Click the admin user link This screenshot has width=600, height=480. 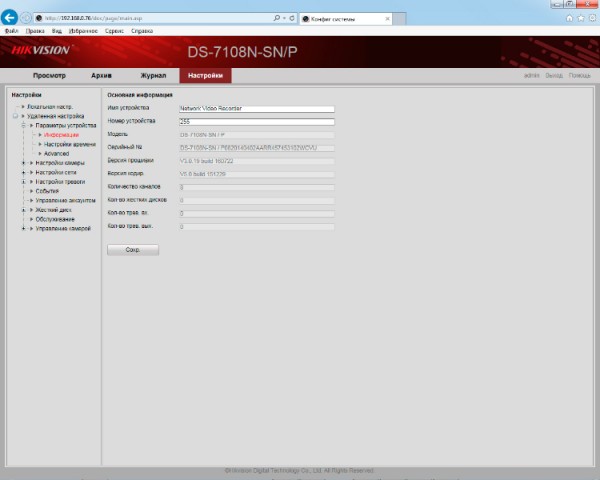click(x=531, y=75)
